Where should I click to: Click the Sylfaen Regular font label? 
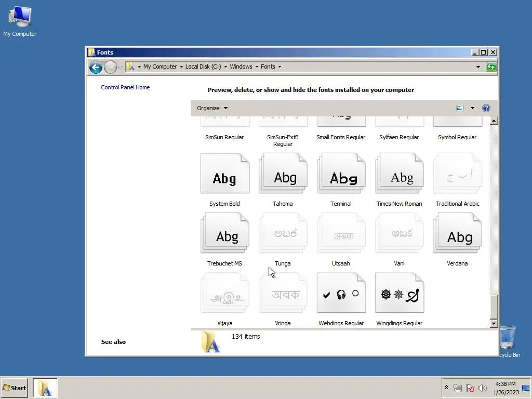pyautogui.click(x=399, y=137)
